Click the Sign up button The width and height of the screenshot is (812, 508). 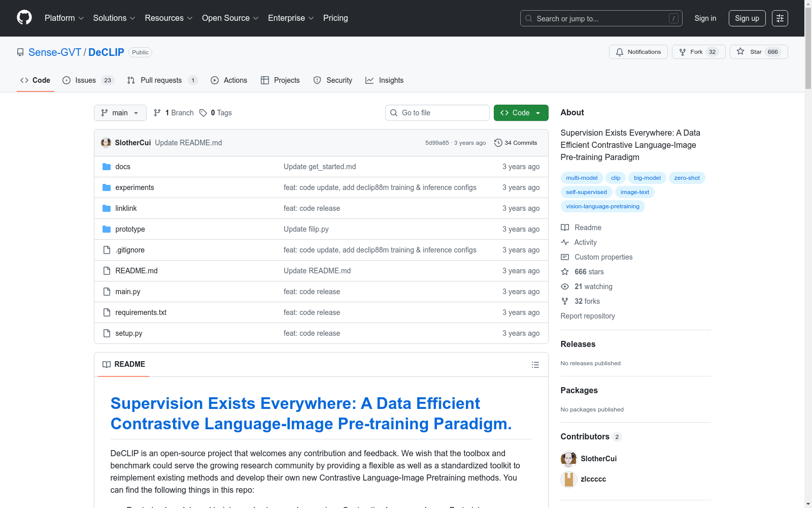pyautogui.click(x=747, y=18)
